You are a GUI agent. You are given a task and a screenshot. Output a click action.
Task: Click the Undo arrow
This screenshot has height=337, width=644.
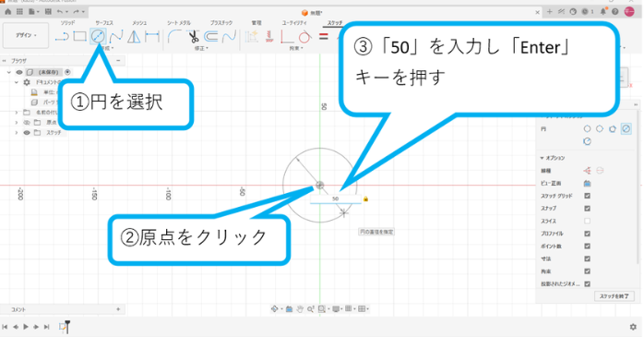[x=60, y=11]
